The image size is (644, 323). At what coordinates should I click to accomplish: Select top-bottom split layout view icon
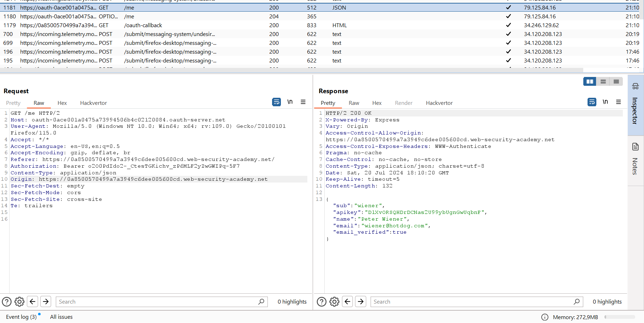click(x=603, y=82)
